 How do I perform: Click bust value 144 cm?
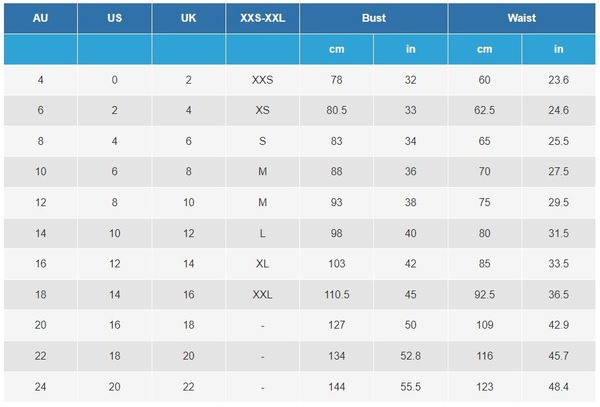(336, 387)
